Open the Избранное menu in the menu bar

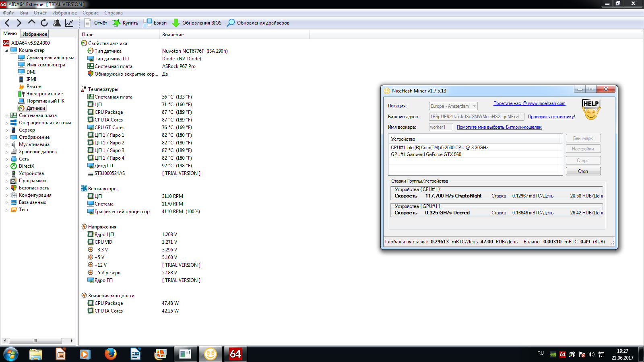pos(64,13)
